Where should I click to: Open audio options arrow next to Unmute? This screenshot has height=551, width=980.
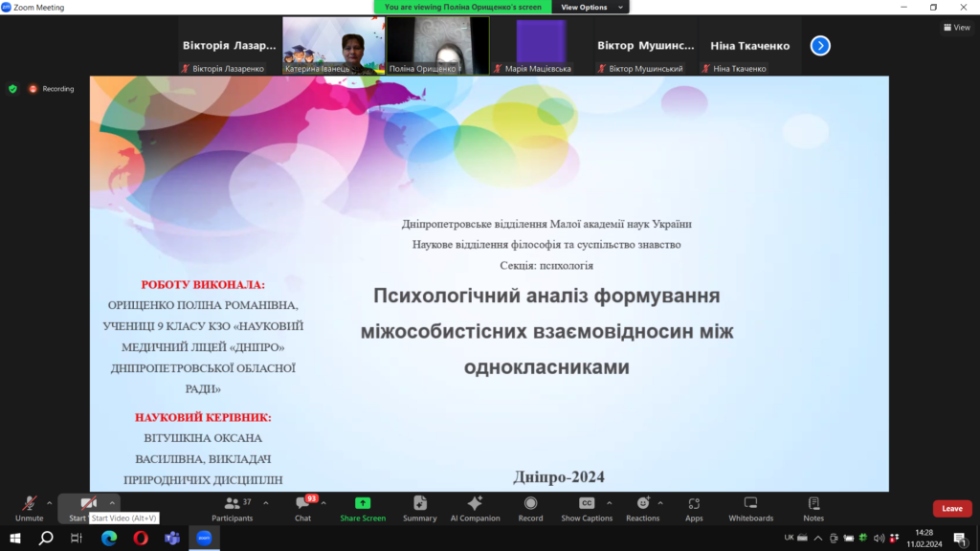[50, 503]
